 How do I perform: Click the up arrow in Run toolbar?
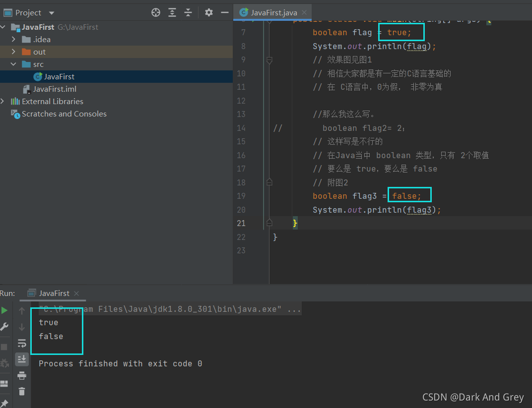tap(22, 311)
